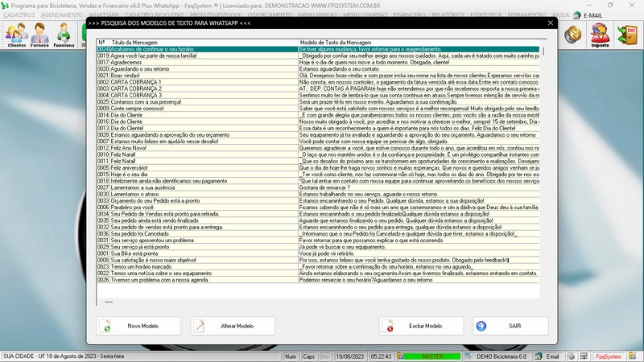Click the Excluir Modelo button
644x362 pixels.
421,326
